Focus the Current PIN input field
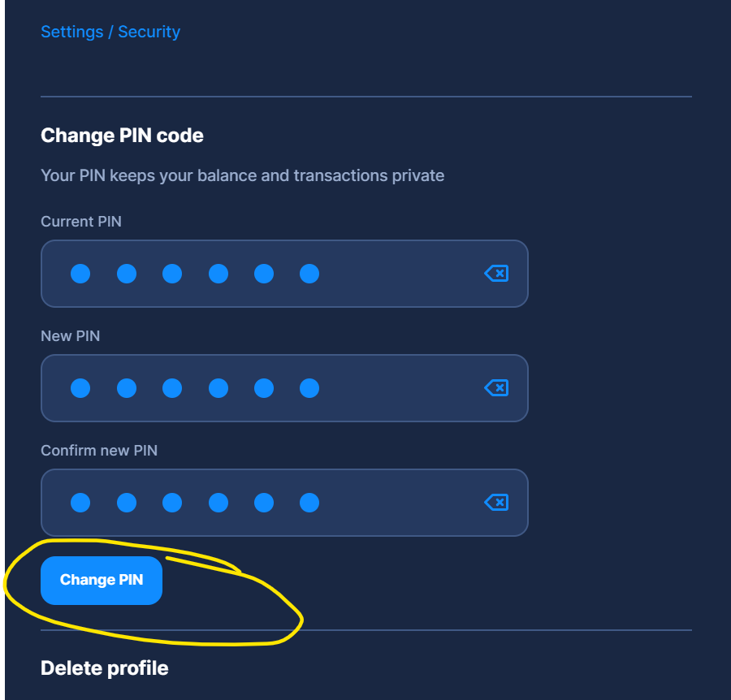This screenshot has width=731, height=700. tap(284, 274)
